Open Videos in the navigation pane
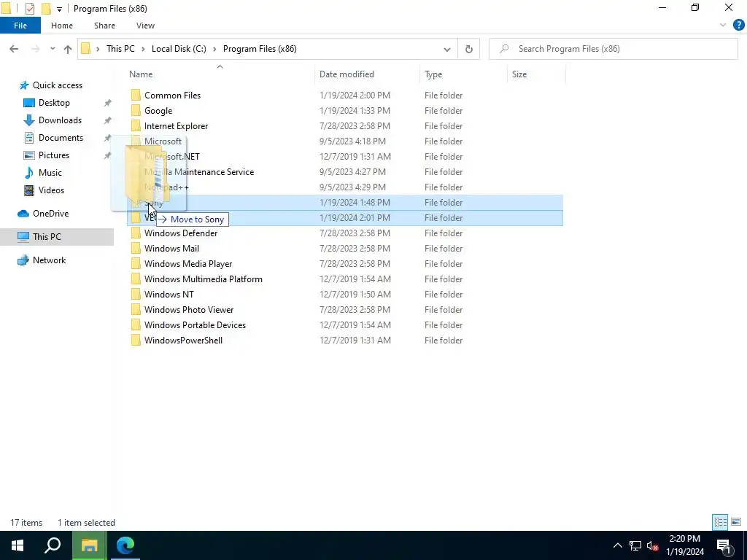Viewport: 747px width, 560px height. [x=51, y=190]
